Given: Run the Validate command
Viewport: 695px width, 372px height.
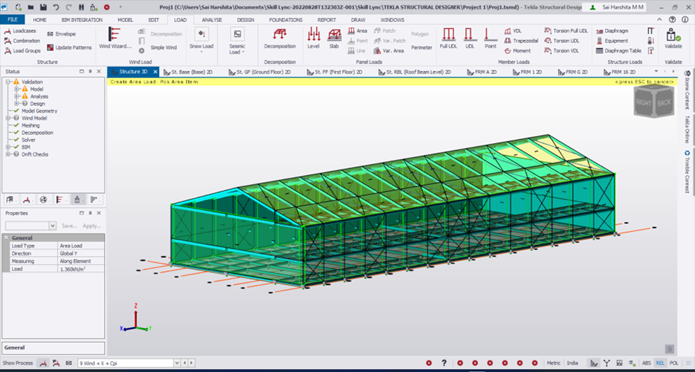Looking at the screenshot, I should (673, 38).
